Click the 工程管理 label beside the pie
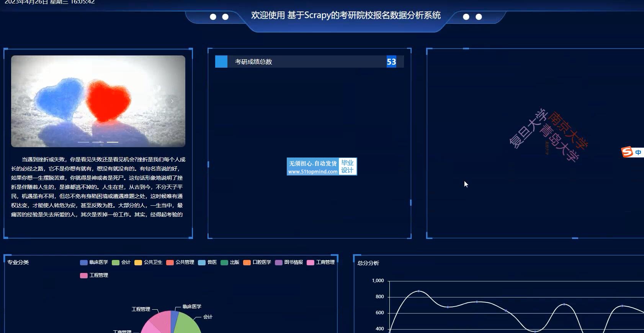Screen dimensions: 644x333 [x=141, y=309]
